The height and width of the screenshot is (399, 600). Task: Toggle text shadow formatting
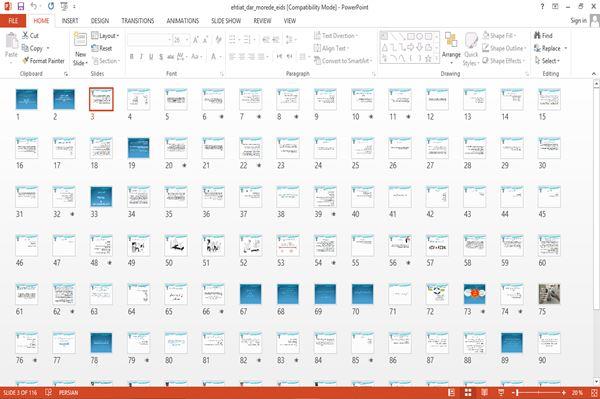pyautogui.click(x=161, y=57)
